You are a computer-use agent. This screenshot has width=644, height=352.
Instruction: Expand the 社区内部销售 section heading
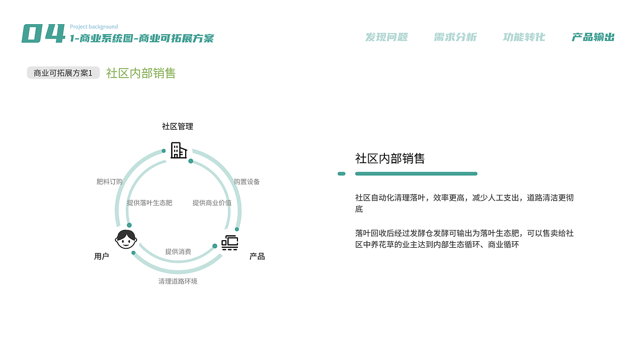(x=139, y=73)
